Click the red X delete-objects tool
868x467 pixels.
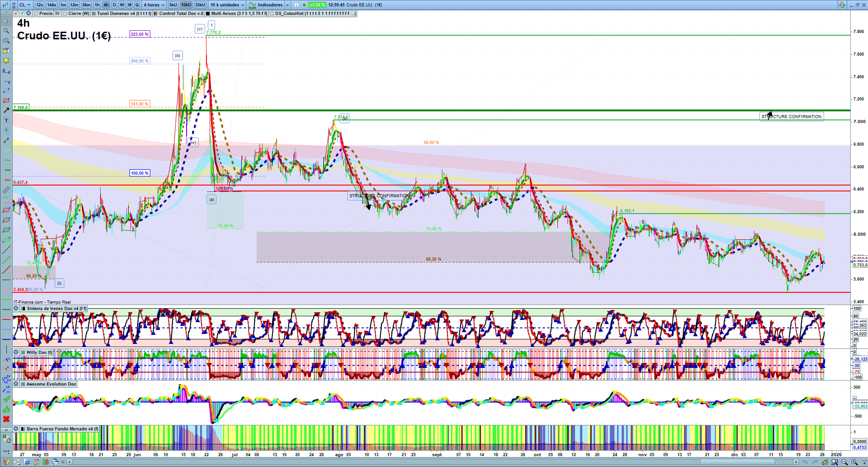6,419
